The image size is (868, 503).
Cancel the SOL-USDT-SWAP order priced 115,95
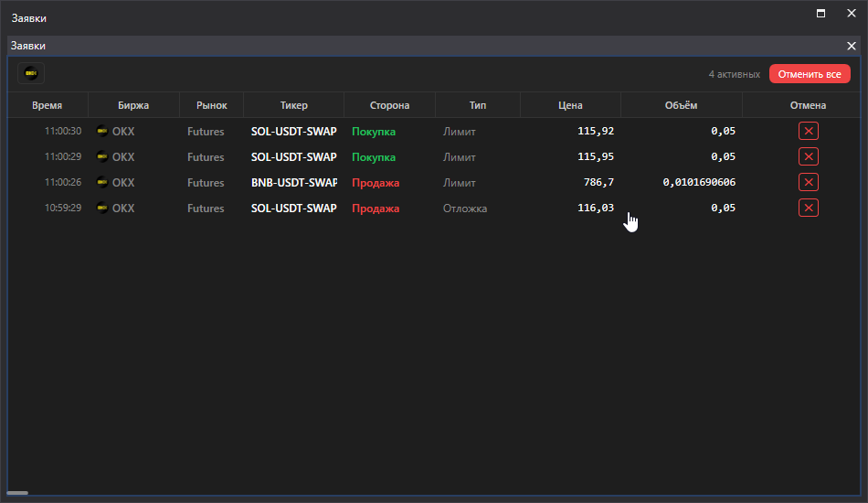809,156
